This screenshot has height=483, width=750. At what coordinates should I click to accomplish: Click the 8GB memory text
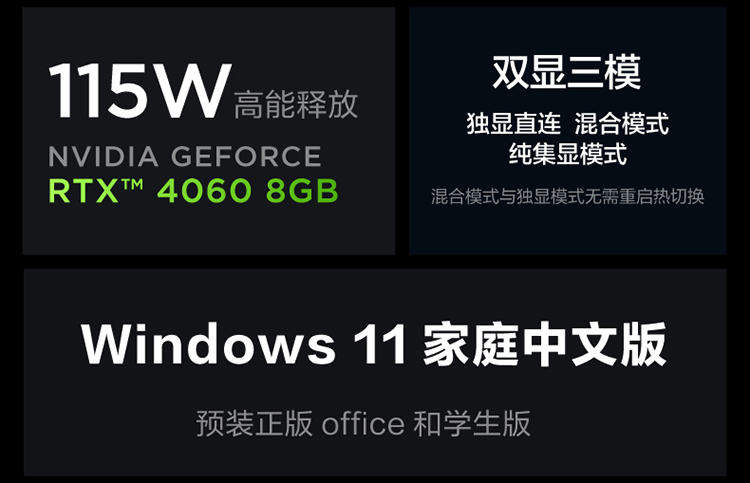[302, 190]
